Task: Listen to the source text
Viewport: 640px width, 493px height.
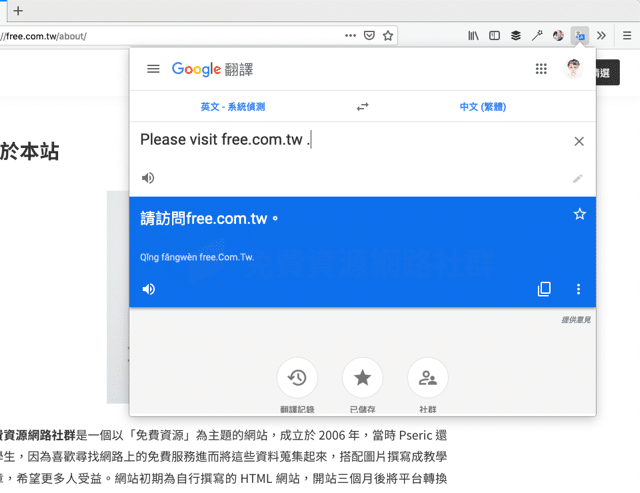Action: 148,178
